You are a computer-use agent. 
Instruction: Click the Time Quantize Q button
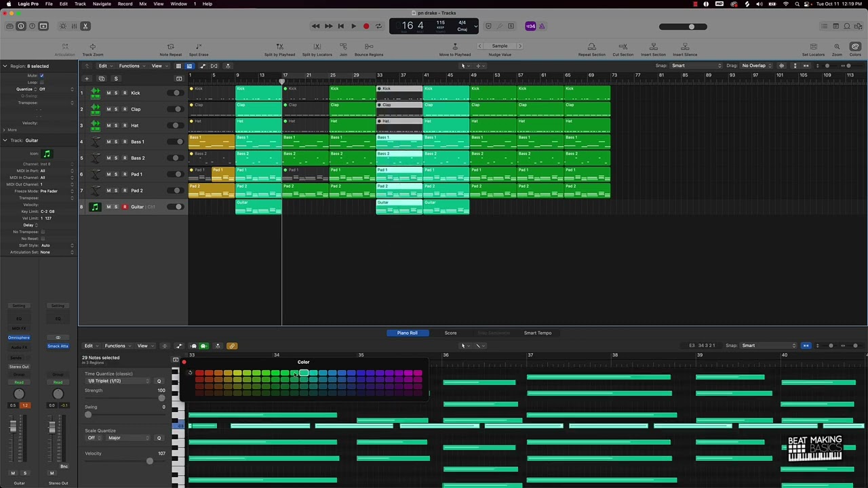pyautogui.click(x=159, y=381)
